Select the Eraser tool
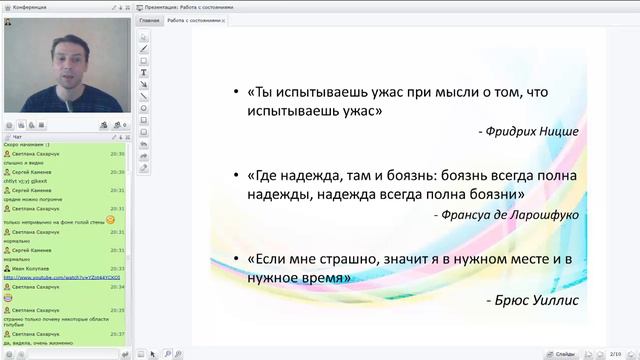This screenshot has width=640, height=360. pyautogui.click(x=144, y=168)
